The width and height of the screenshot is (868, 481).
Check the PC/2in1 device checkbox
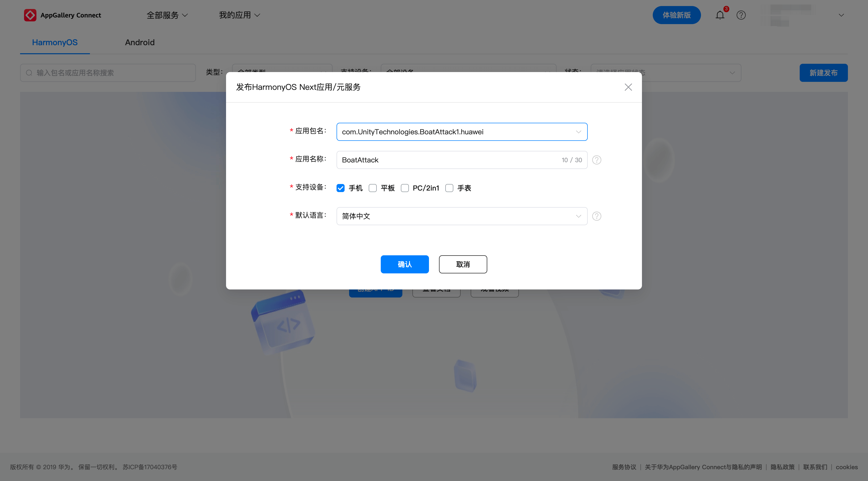[405, 188]
